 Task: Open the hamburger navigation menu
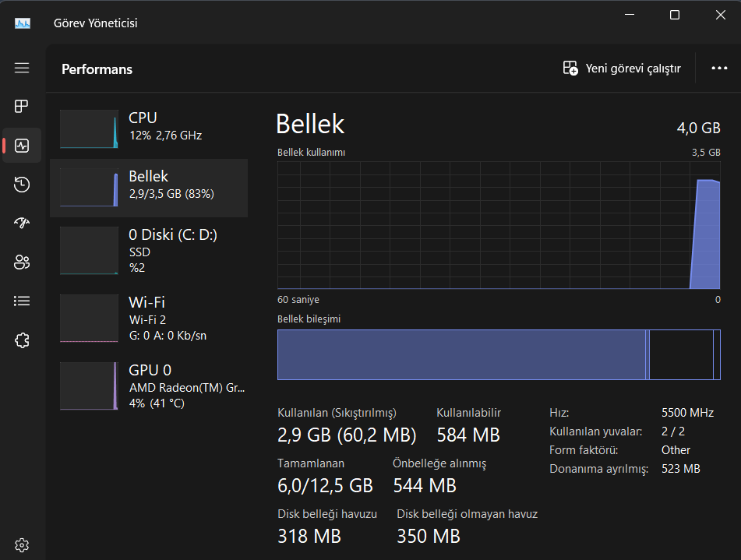pyautogui.click(x=22, y=68)
